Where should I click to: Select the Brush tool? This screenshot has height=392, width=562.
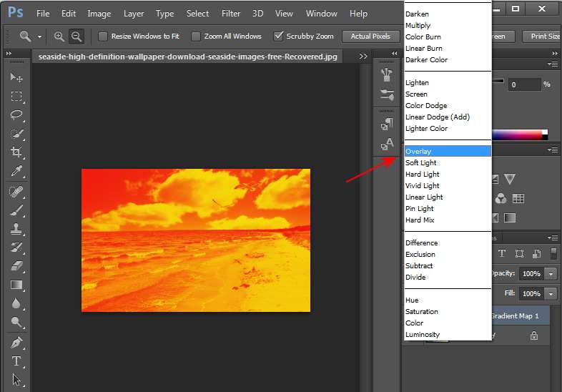click(16, 210)
